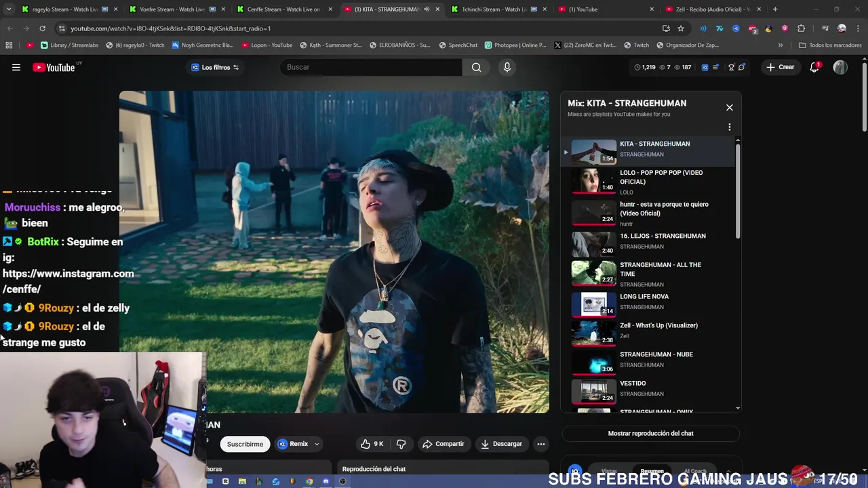Open a new browser tab

(x=775, y=9)
